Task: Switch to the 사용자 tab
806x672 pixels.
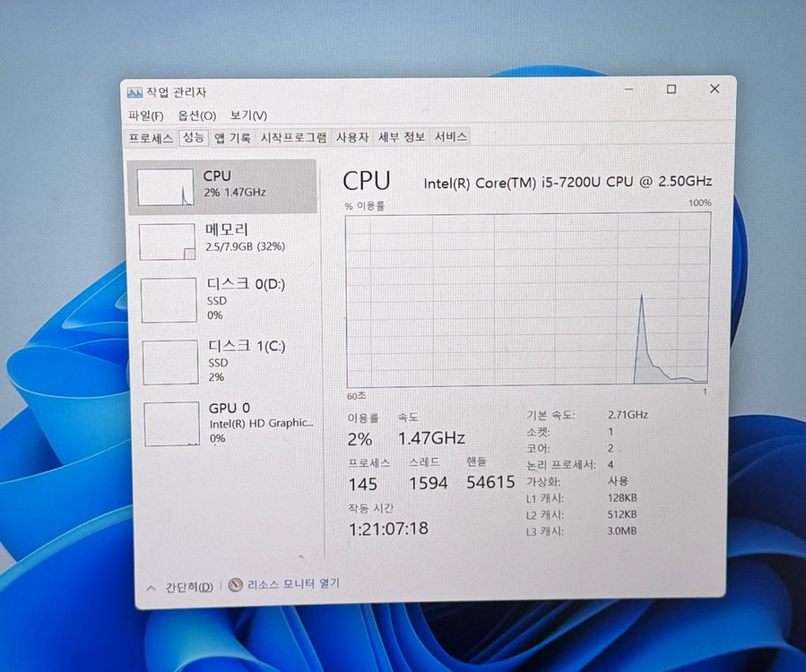Action: coord(352,136)
